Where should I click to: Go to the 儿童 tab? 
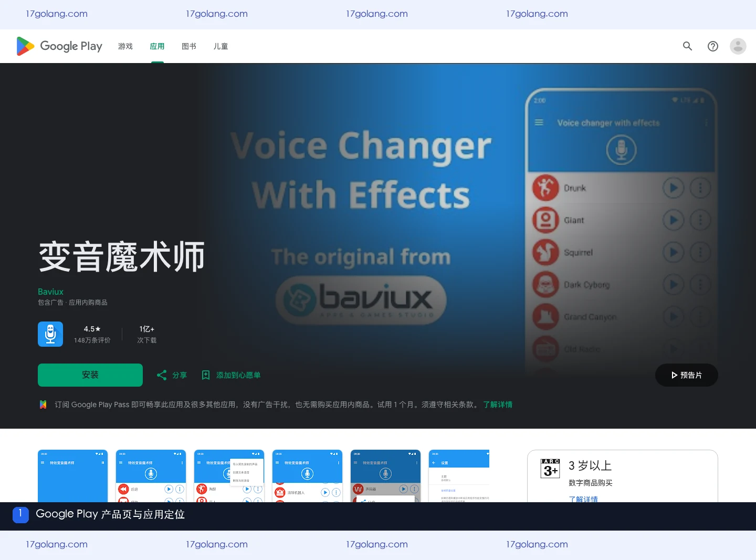pos(220,46)
